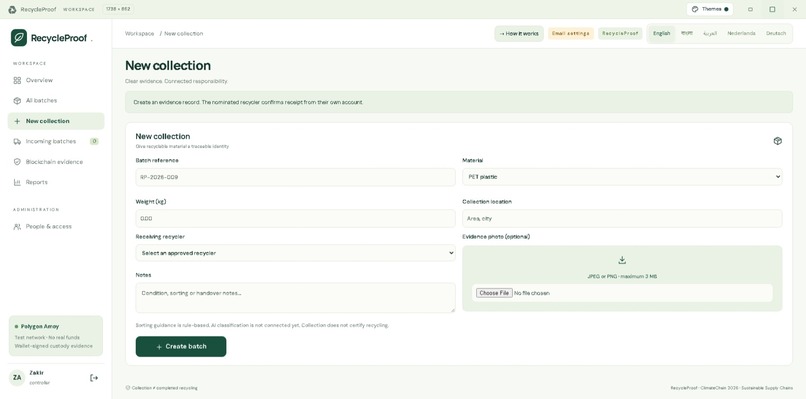Click the Polygon Amoy network status card
The image size is (806, 399).
pyautogui.click(x=56, y=336)
